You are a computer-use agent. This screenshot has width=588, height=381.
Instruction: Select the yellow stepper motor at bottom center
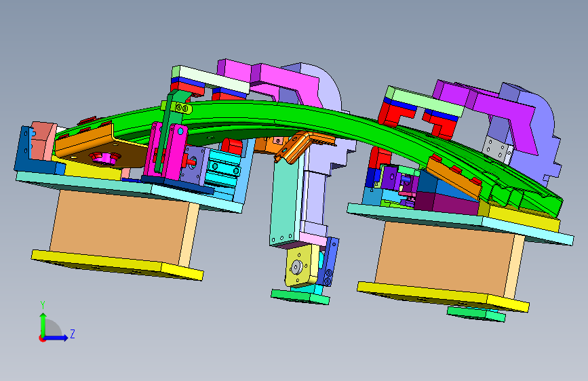pos(302,266)
